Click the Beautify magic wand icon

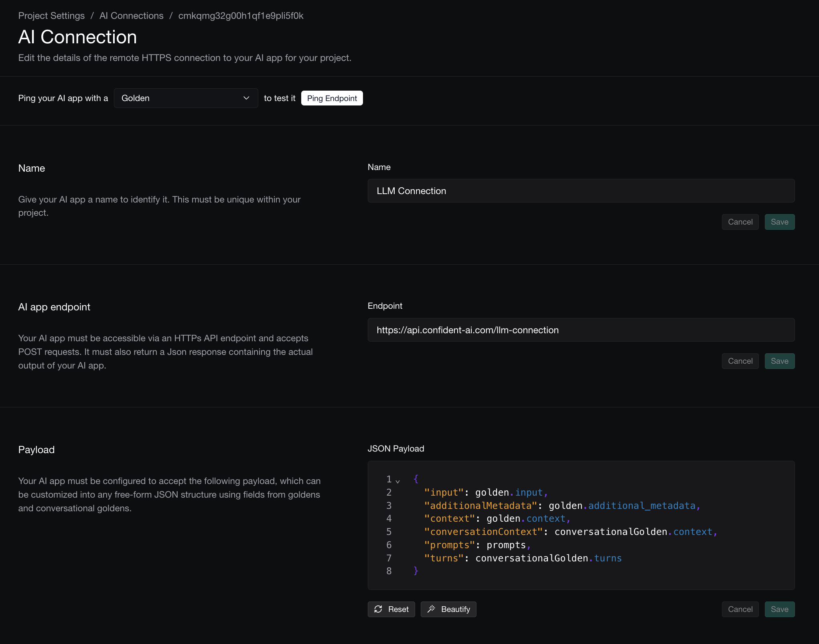point(431,609)
